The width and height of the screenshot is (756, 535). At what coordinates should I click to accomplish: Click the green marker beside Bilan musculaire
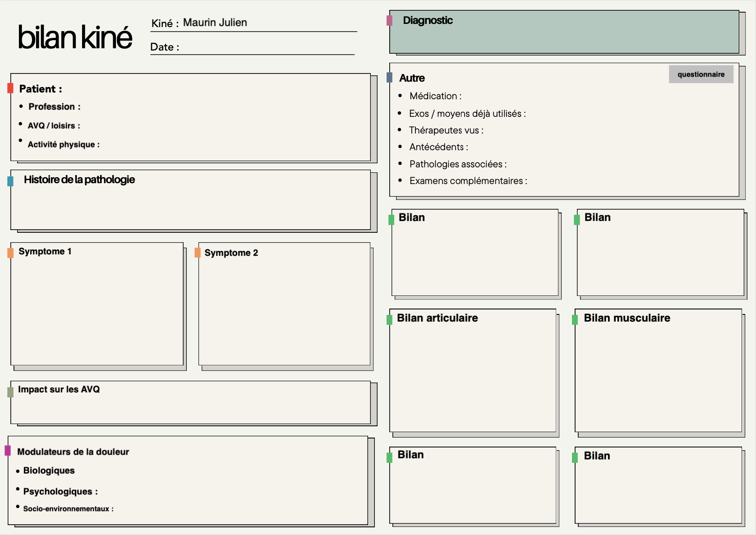[x=575, y=320]
